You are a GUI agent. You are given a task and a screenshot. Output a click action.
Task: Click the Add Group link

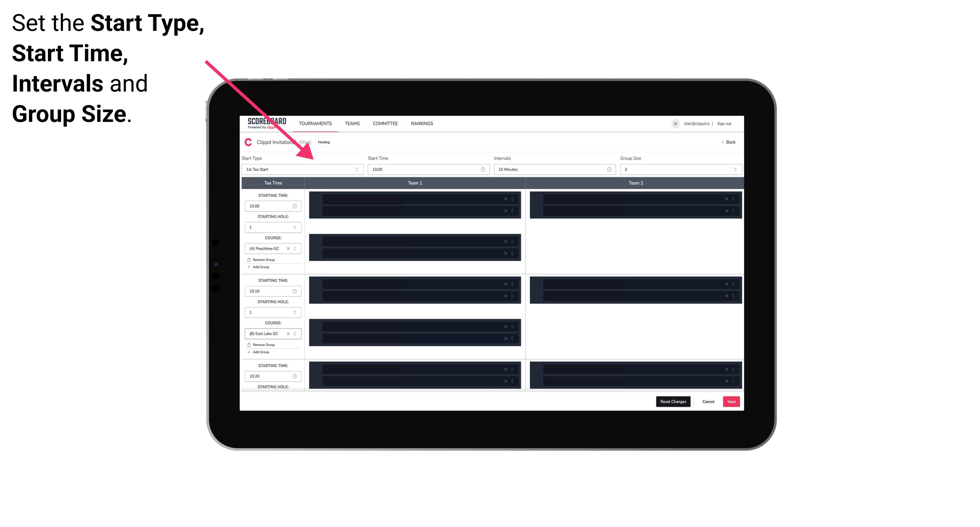pyautogui.click(x=260, y=267)
